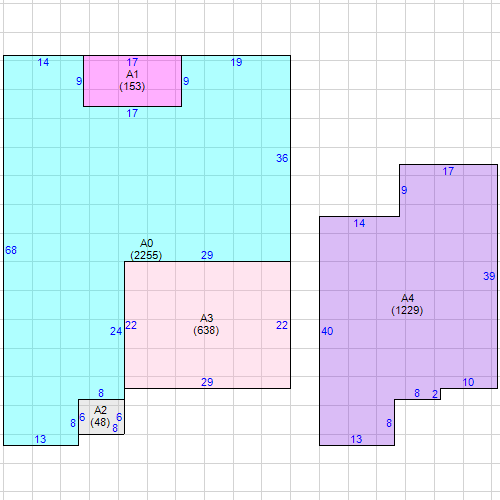
Task: Select the 29 dimension above area A3
Action: (207, 255)
